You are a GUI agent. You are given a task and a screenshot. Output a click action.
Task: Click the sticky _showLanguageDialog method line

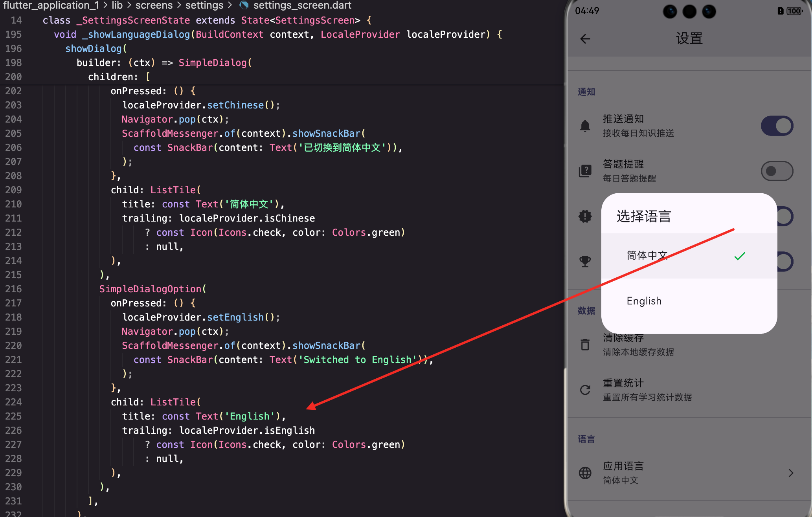pos(278,34)
